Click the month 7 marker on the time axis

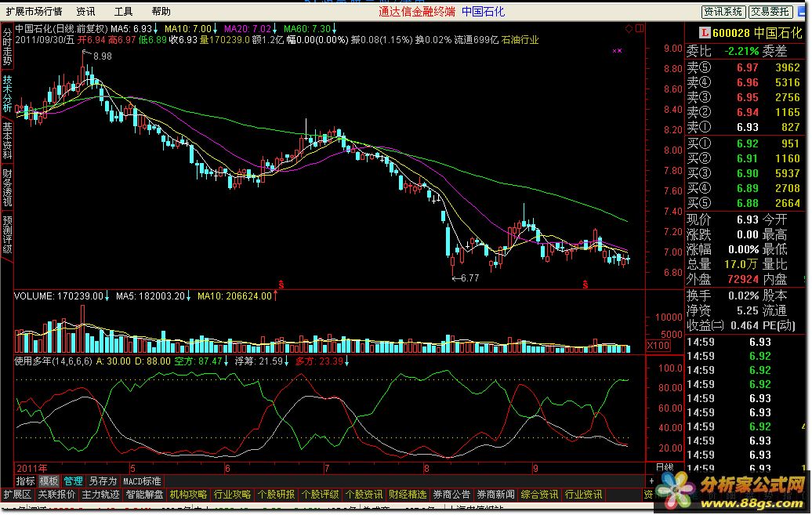coord(327,469)
